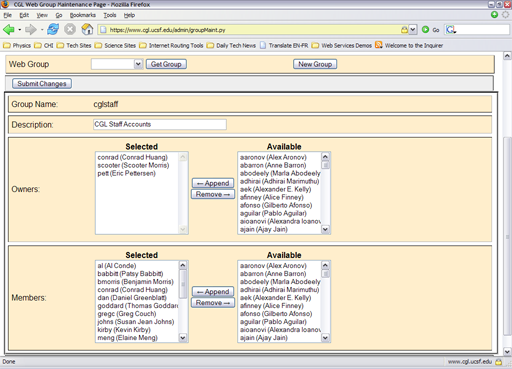Open the View menu
The width and height of the screenshot is (512, 369).
click(x=42, y=15)
